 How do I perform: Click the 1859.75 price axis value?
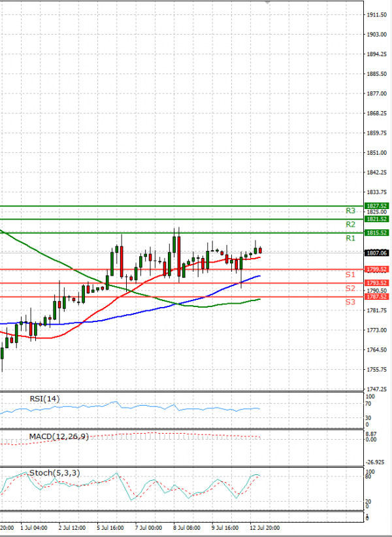(376, 133)
